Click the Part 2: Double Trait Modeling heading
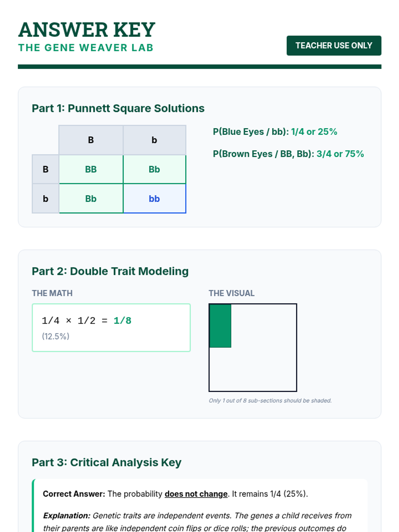 point(110,271)
